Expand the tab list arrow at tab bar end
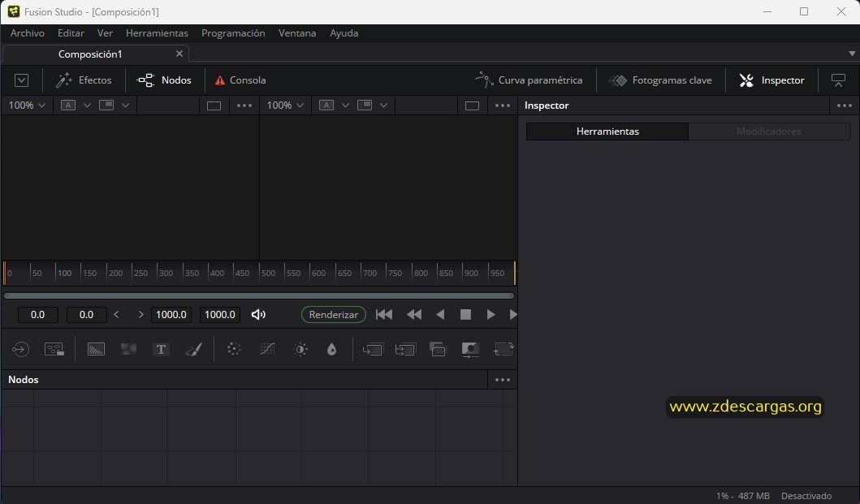This screenshot has height=504, width=860. [852, 54]
